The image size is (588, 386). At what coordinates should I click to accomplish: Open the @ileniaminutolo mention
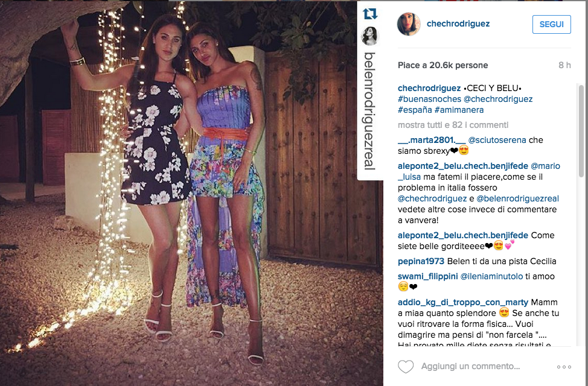[491, 276]
